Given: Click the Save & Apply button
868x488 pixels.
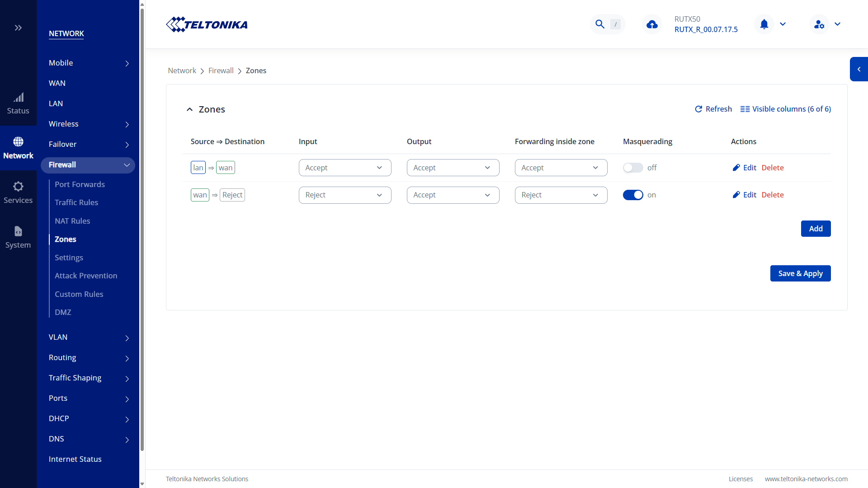Looking at the screenshot, I should pos(800,273).
